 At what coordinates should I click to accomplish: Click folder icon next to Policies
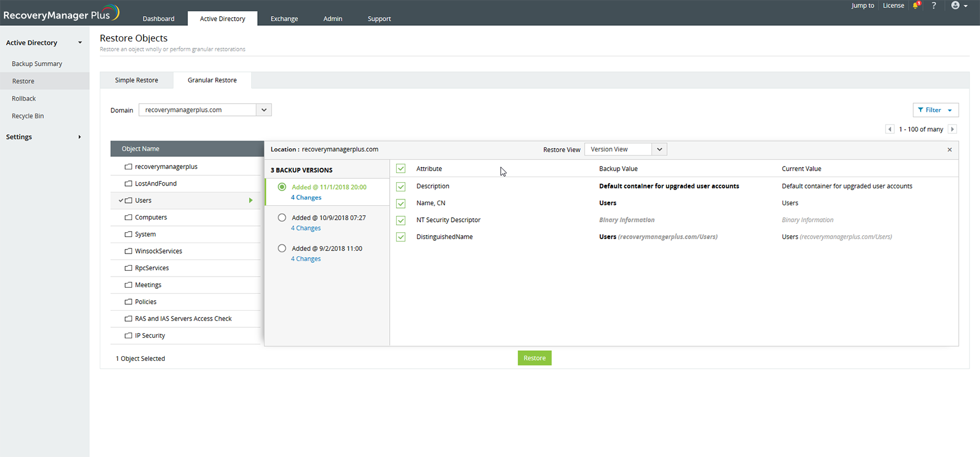click(129, 302)
